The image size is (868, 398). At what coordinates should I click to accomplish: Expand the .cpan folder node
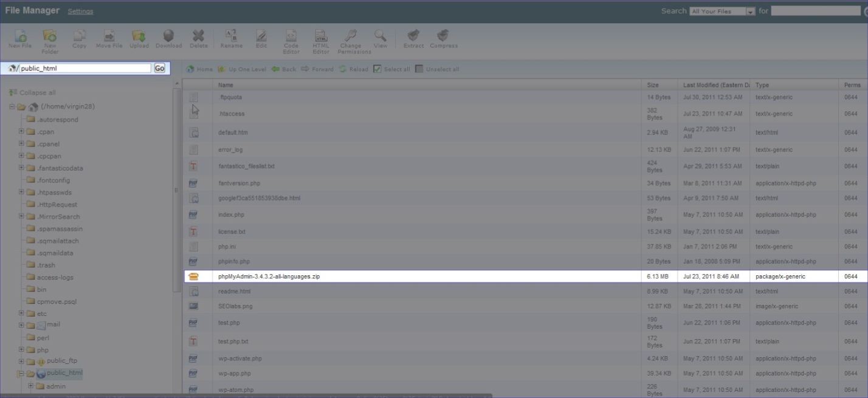tap(21, 131)
